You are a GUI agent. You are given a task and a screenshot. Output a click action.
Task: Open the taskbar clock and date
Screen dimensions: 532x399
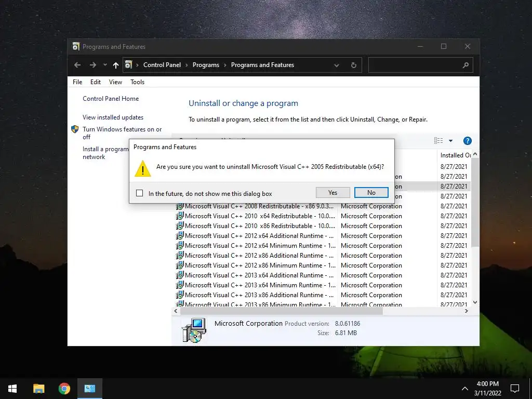tap(487, 389)
